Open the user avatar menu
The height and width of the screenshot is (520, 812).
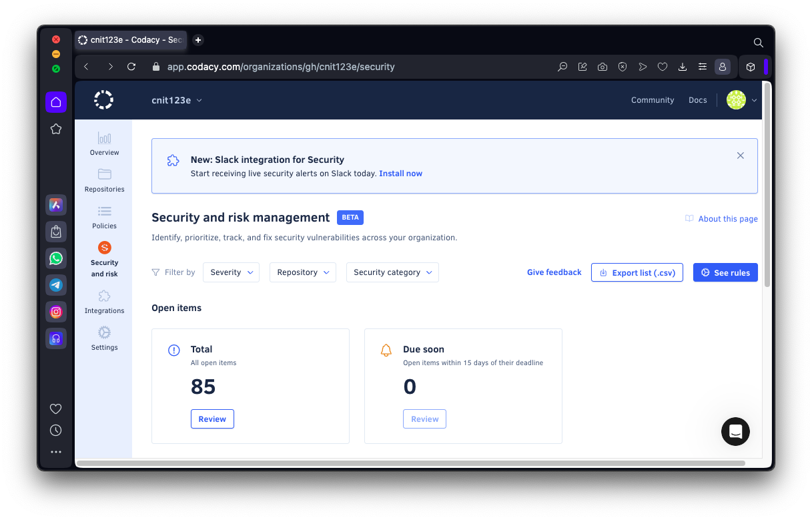tap(741, 100)
